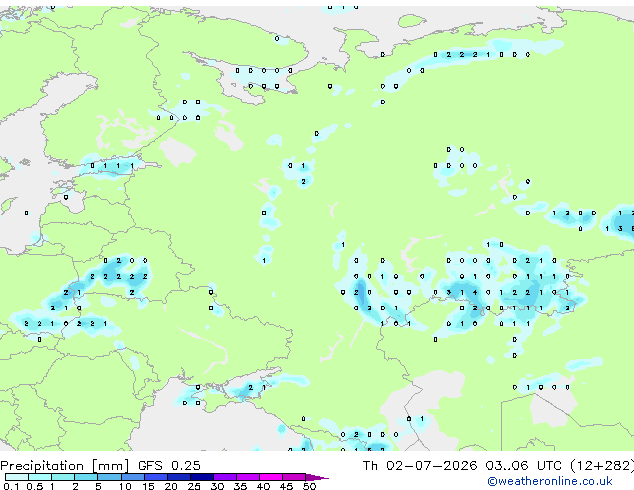Click the 'GFS 0.25' model label
Screen dimensions: 634x490
(169, 466)
